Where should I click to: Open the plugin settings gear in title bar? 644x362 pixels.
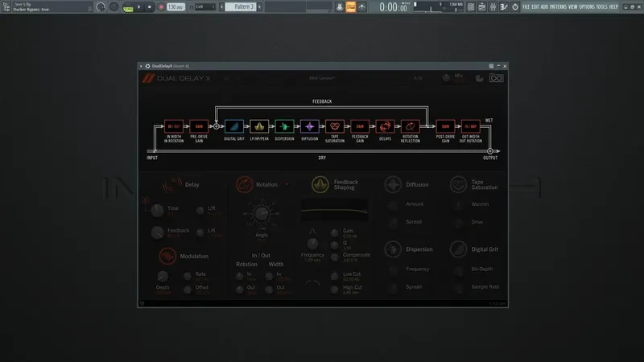(147, 66)
